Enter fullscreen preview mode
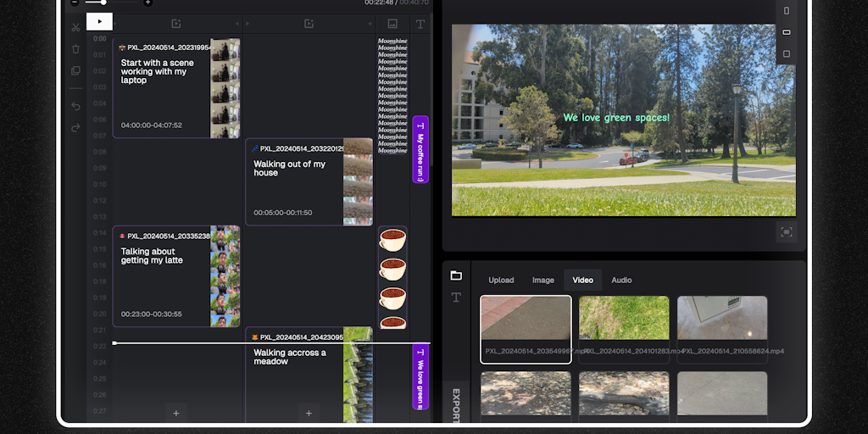The width and height of the screenshot is (868, 434). point(786,232)
